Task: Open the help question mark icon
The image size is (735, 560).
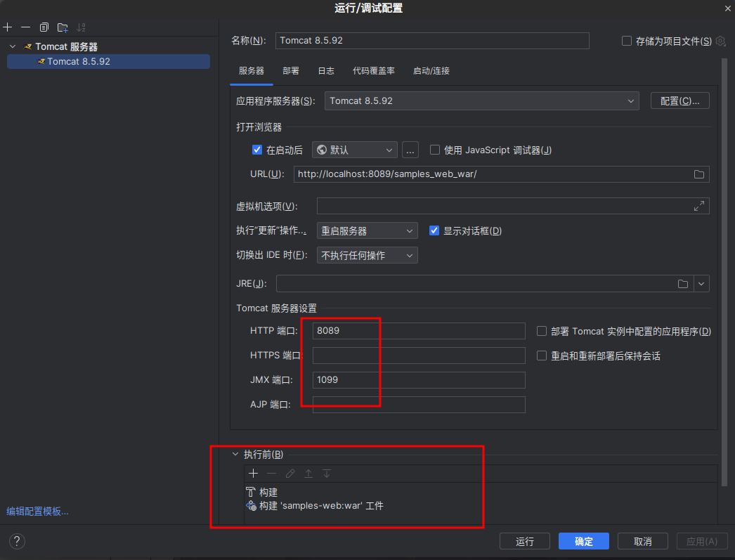Action: click(17, 541)
